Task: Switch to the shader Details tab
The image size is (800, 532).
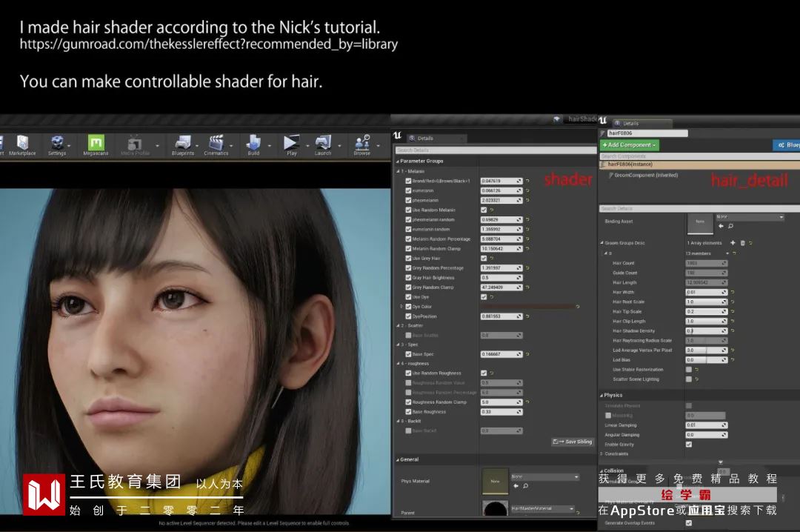Action: pos(425,139)
